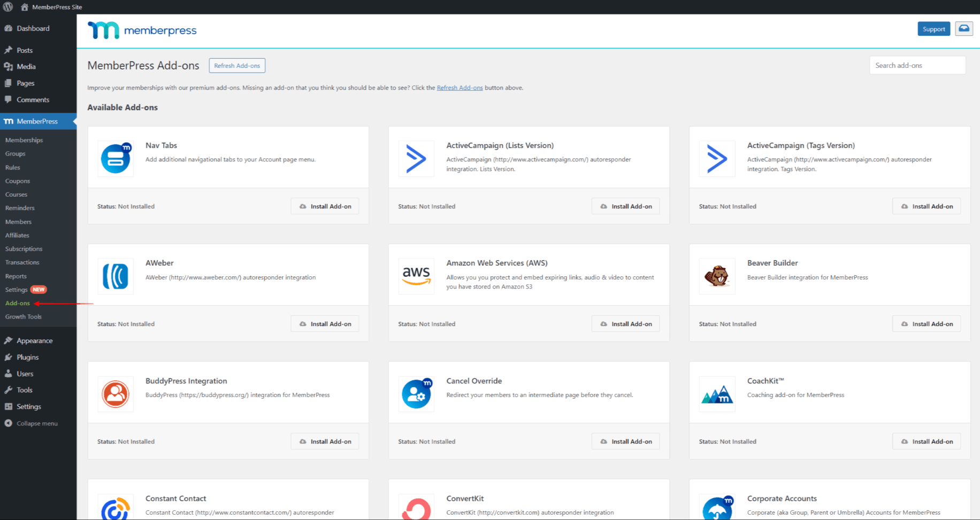Select Transactions in the MemberPress menu
Screen dimensions: 980x520
click(22, 262)
